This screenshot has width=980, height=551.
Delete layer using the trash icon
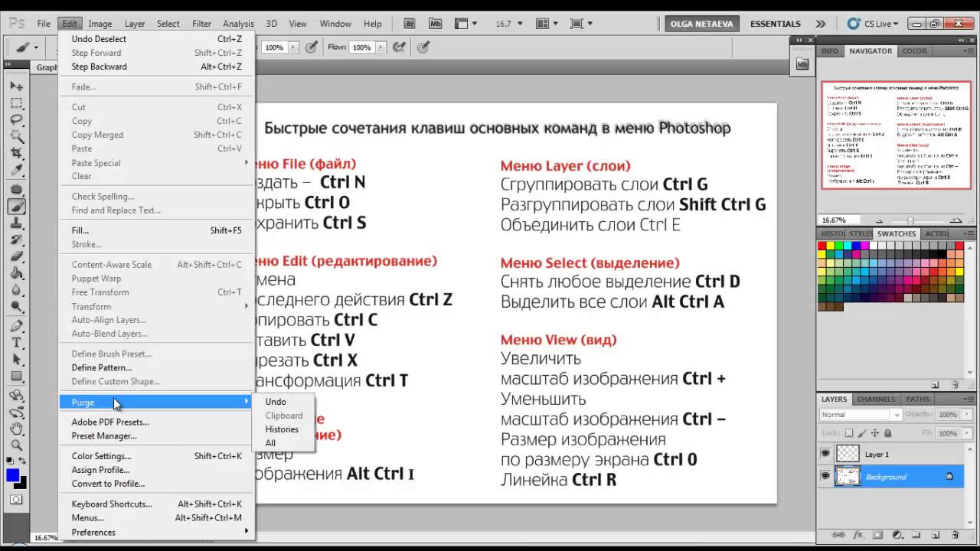955,535
